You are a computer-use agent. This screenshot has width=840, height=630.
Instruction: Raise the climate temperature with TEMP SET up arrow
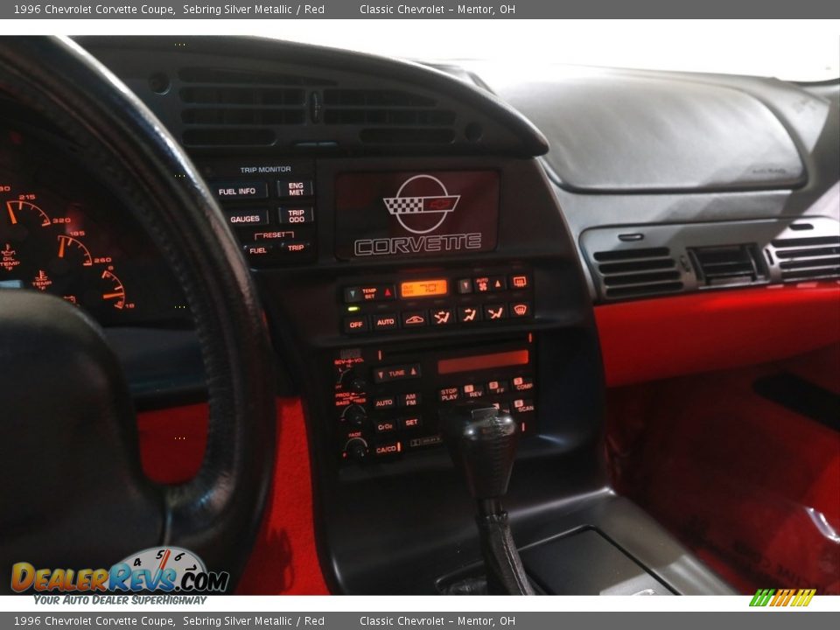point(388,292)
